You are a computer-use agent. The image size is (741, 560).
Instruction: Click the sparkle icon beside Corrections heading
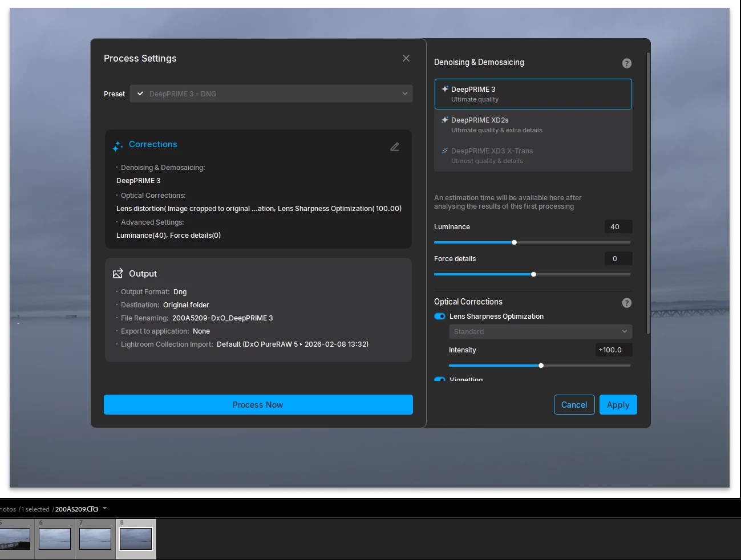[117, 146]
